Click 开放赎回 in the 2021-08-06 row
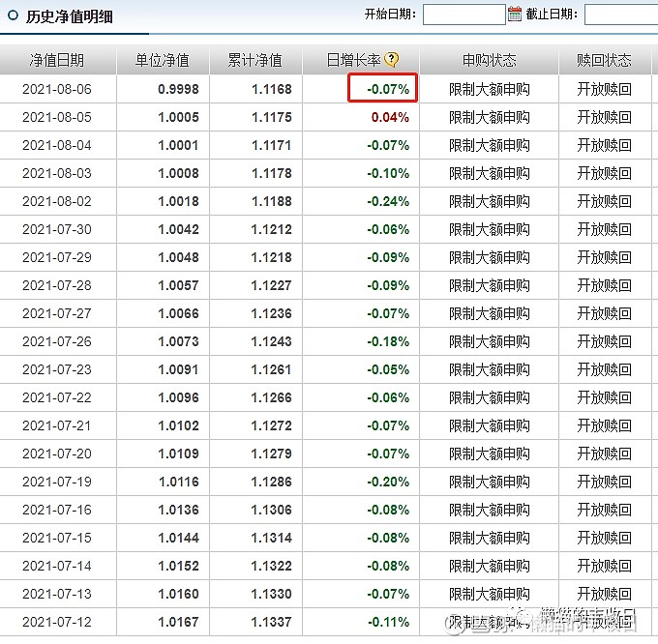The image size is (658, 644). [x=604, y=89]
